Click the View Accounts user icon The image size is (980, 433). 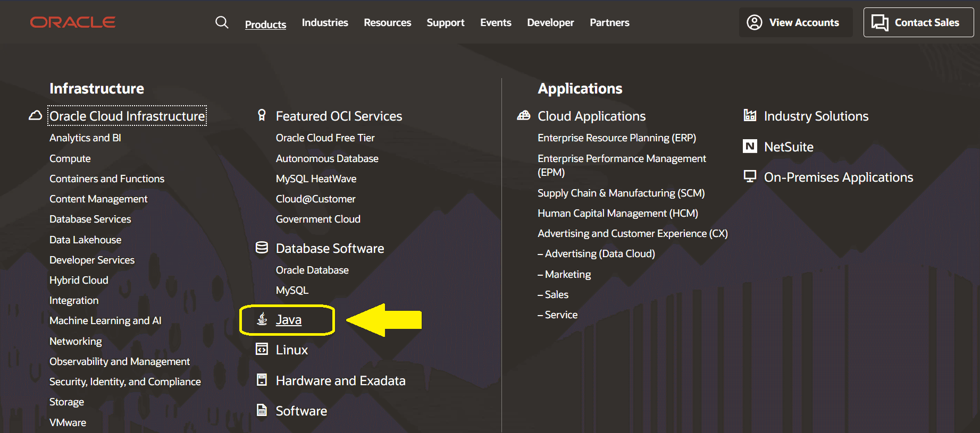coord(754,22)
